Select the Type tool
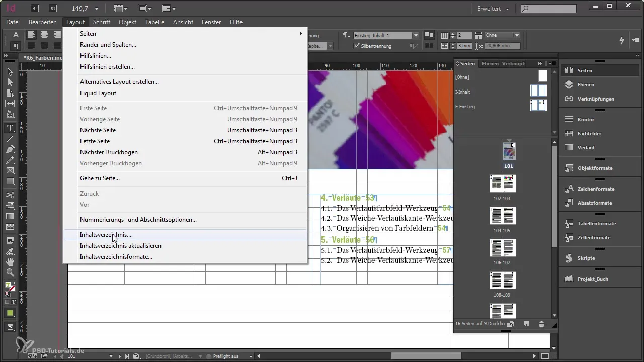The width and height of the screenshot is (644, 362). tap(10, 128)
